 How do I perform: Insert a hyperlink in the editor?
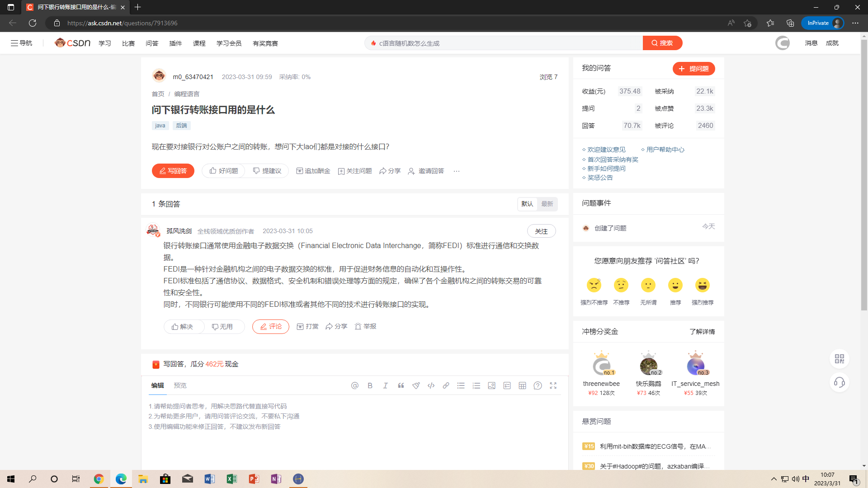[x=446, y=385]
